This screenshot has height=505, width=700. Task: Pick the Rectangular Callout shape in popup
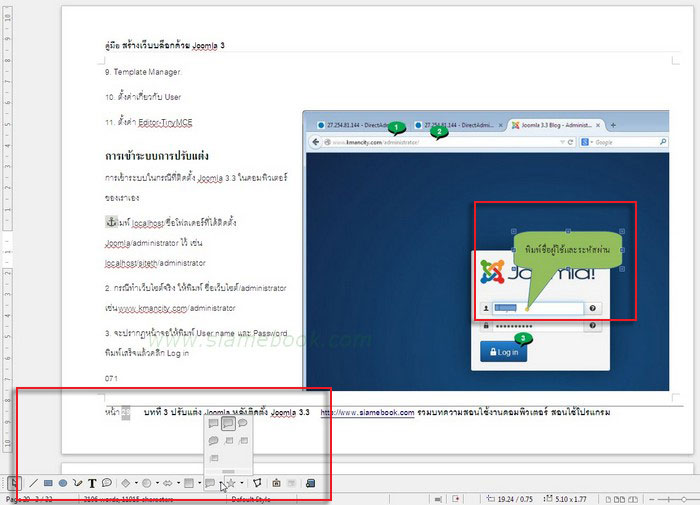pos(213,423)
